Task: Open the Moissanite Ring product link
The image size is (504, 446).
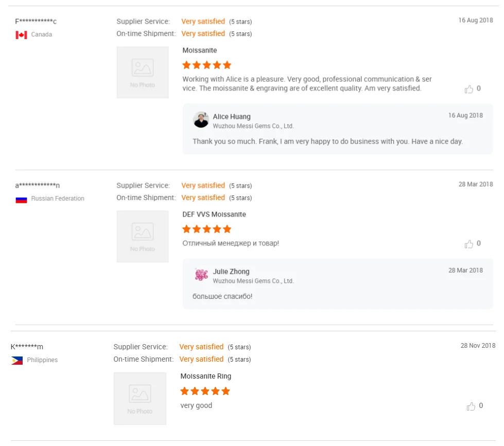Action: pyautogui.click(x=206, y=377)
